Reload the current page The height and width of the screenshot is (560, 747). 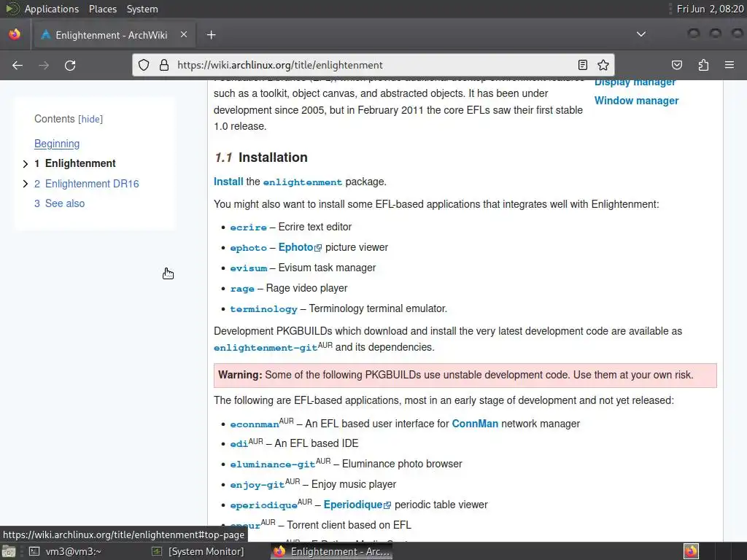pos(70,65)
